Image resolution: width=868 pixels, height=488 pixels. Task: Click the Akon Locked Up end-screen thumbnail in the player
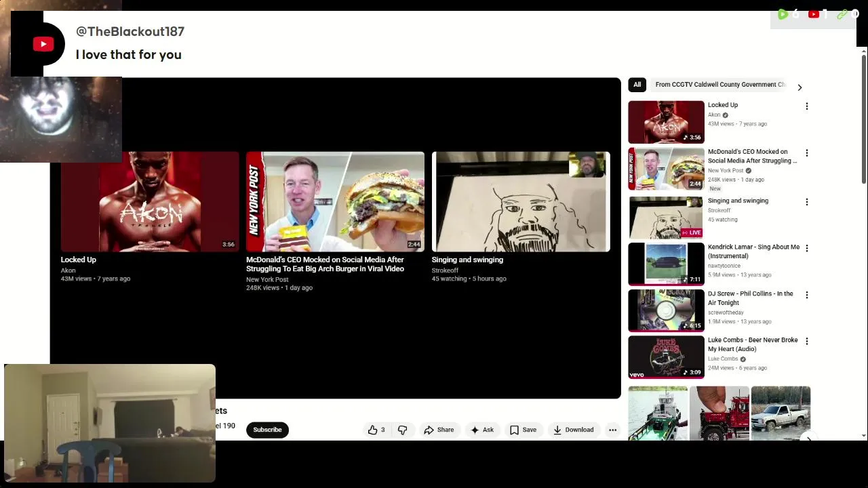pyautogui.click(x=150, y=201)
